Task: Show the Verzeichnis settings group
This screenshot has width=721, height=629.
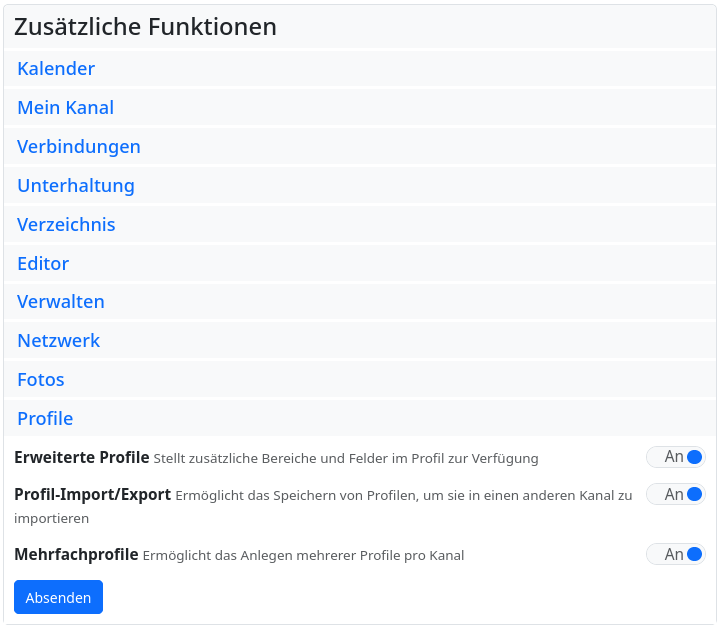Action: [66, 225]
